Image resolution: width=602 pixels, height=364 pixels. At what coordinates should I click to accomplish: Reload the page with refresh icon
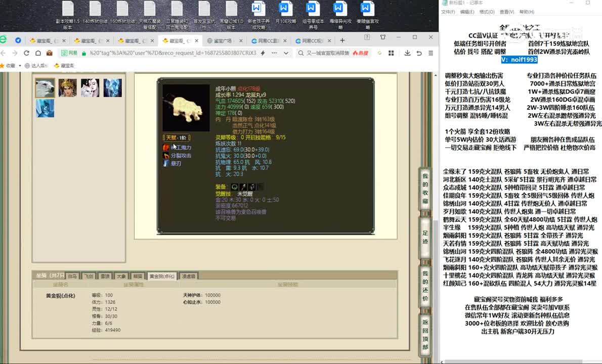[x=26, y=53]
